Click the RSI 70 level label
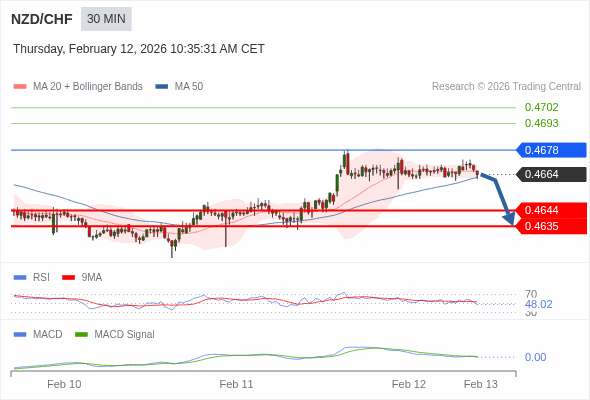This screenshot has height=400, width=590. point(531,294)
